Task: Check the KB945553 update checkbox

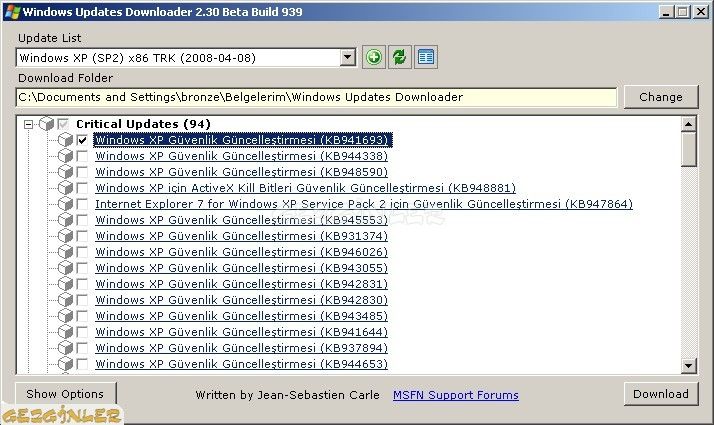Action: click(82, 220)
